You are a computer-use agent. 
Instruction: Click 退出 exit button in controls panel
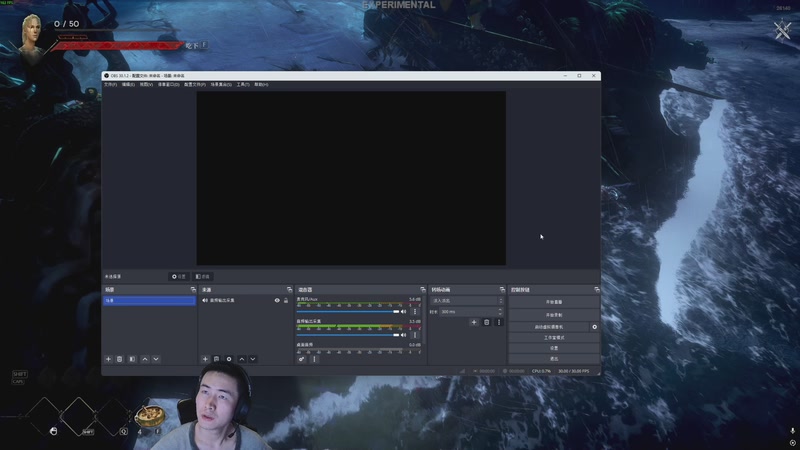click(554, 359)
